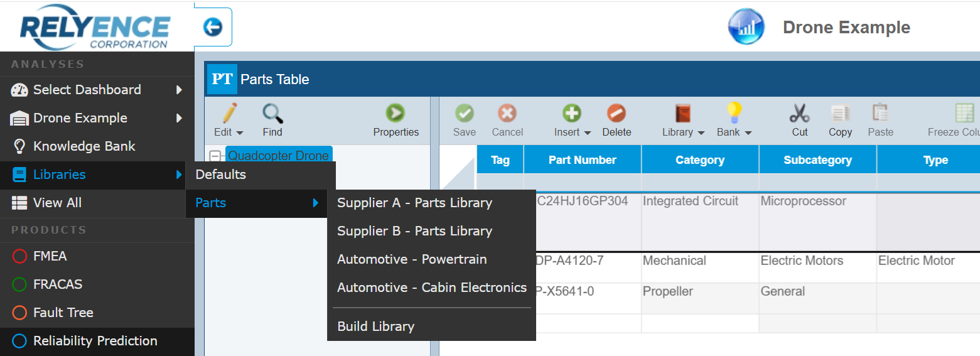Click the Freeze Columns icon
Viewport: 980px width, 356px height.
[964, 114]
